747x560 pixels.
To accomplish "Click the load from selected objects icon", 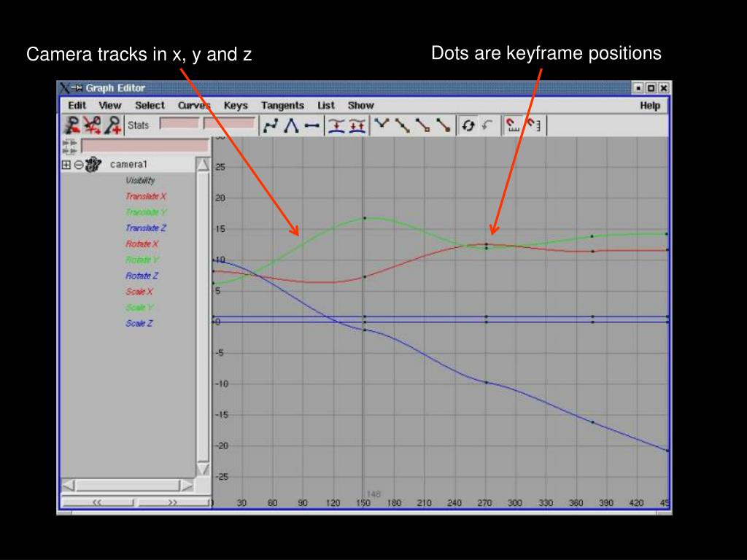I will [x=487, y=125].
